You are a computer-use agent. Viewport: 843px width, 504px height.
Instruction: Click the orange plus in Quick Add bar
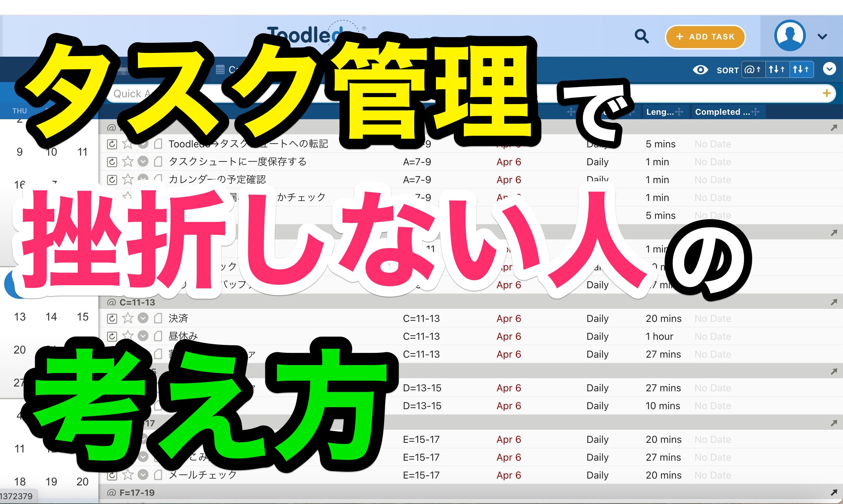(x=826, y=93)
